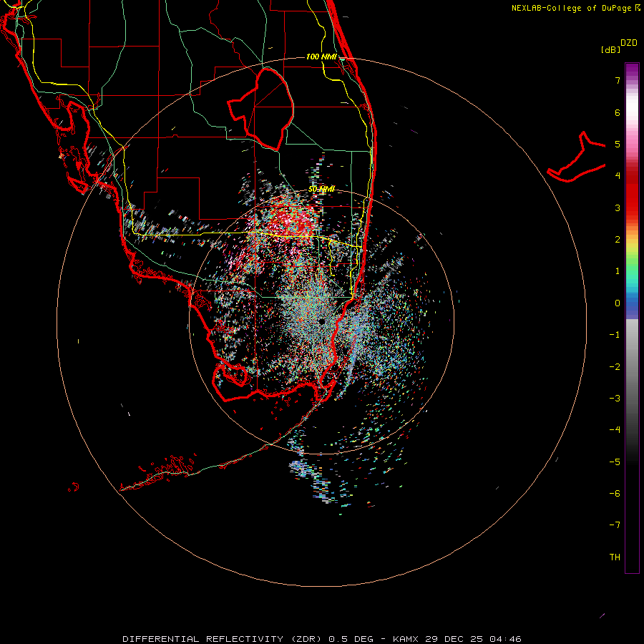Click the 3 value on the colorbar
The image size is (644, 644).
point(618,208)
